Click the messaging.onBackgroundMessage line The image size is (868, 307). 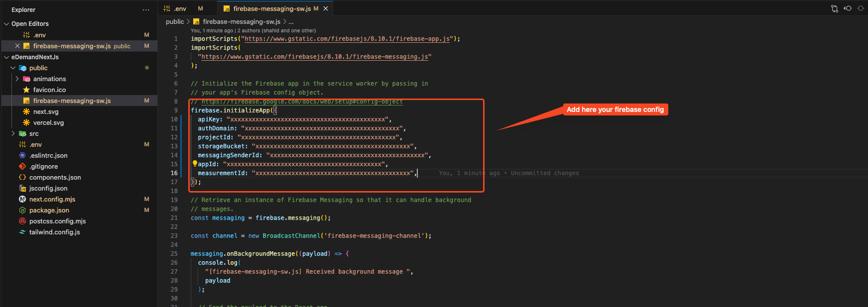point(270,254)
